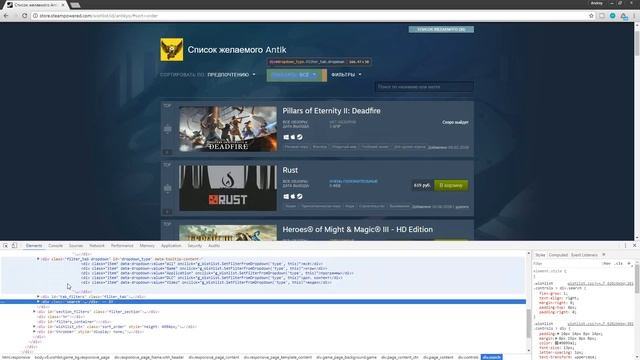640x360 pixels.
Task: Select the Styles pane tab
Action: 540,255
